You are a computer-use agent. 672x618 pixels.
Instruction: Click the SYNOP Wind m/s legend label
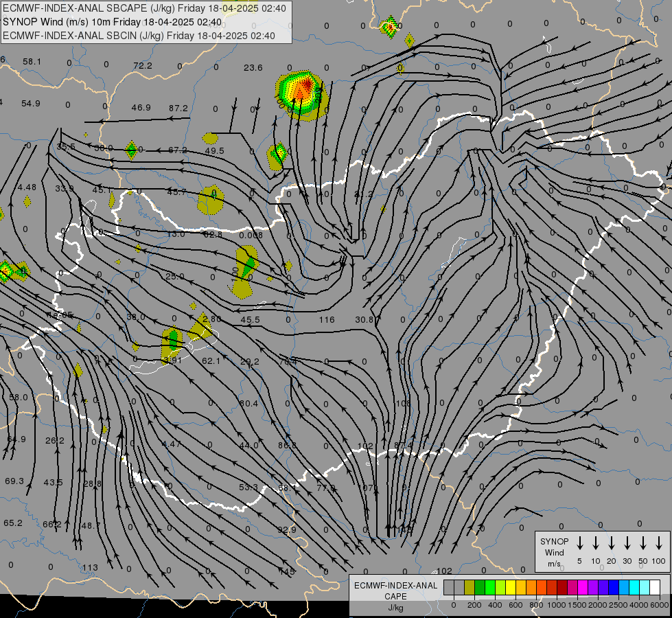(554, 552)
